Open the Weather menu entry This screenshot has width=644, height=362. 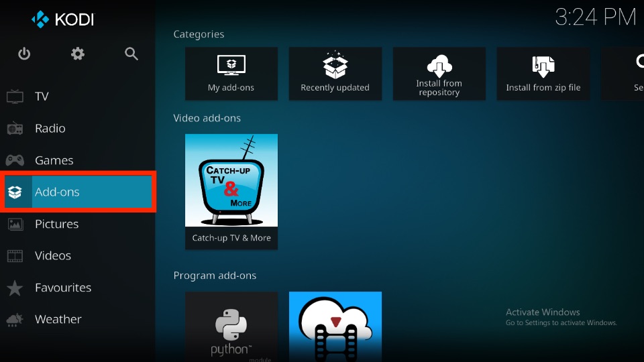78,319
